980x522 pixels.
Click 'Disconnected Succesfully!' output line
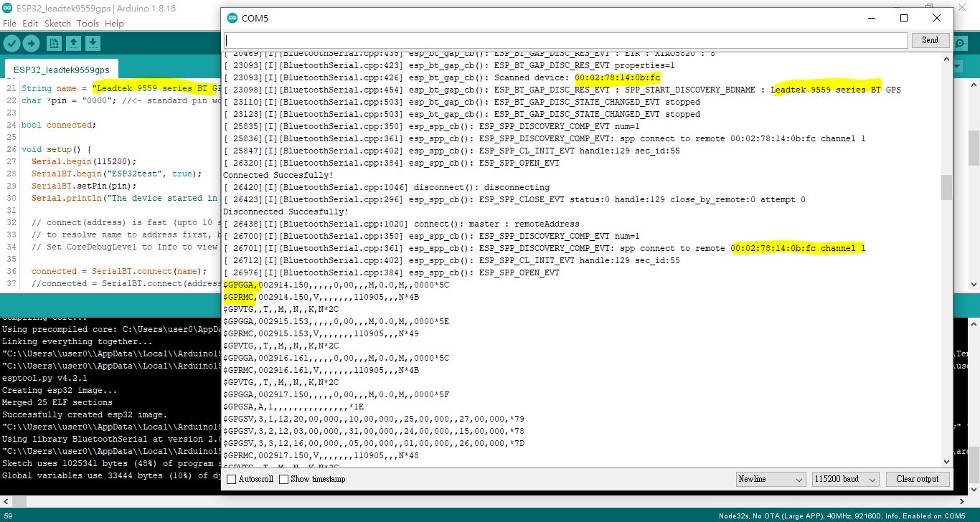286,212
